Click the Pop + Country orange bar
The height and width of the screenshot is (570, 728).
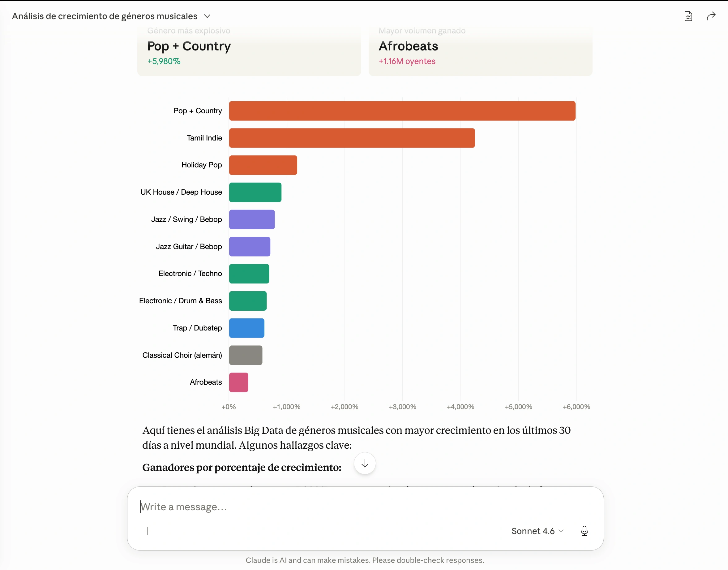(x=402, y=111)
